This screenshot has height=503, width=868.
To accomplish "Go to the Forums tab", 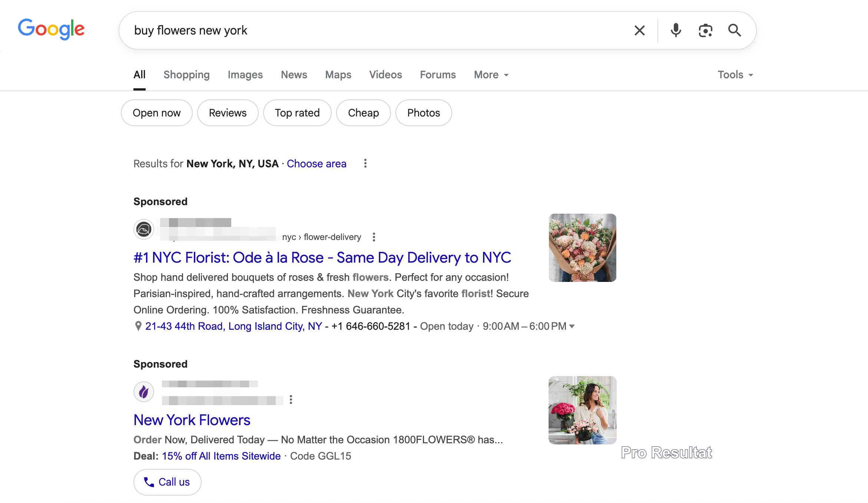I will pos(438,75).
